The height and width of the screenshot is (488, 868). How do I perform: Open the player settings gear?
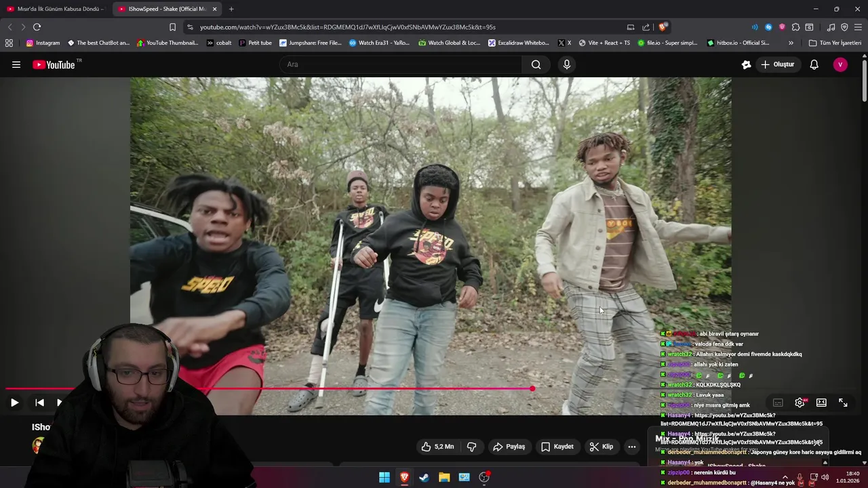(800, 403)
